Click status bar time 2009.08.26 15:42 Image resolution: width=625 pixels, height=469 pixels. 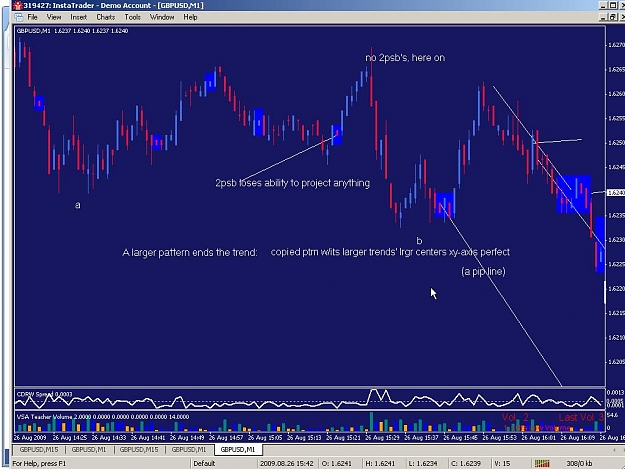tap(286, 463)
